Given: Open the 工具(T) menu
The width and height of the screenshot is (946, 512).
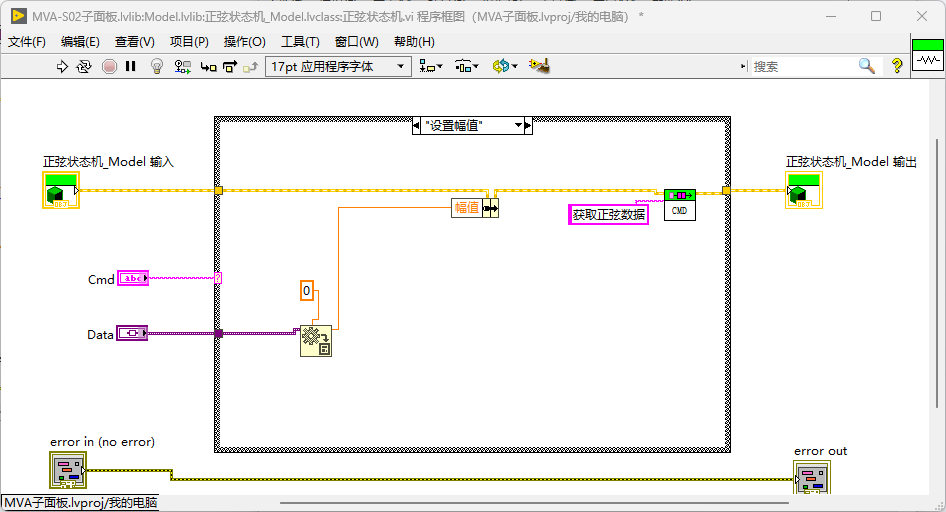Looking at the screenshot, I should point(300,42).
